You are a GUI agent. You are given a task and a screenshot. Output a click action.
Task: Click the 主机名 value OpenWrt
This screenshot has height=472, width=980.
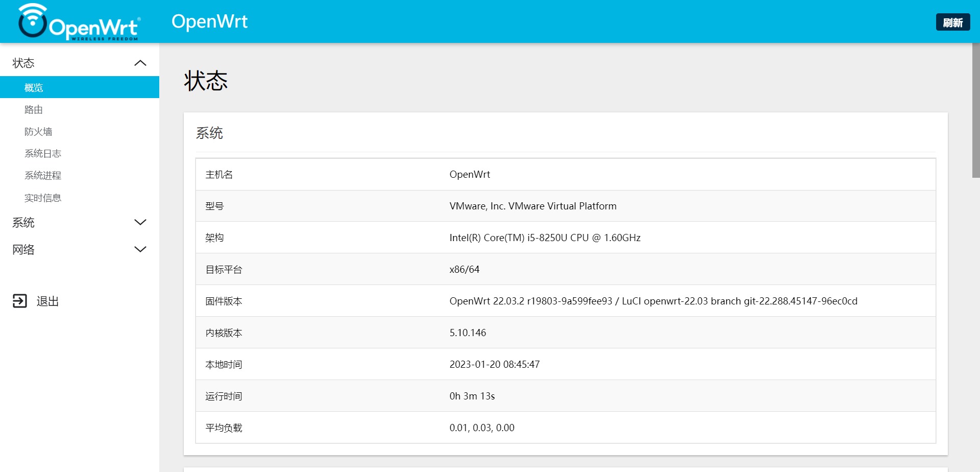[470, 174]
